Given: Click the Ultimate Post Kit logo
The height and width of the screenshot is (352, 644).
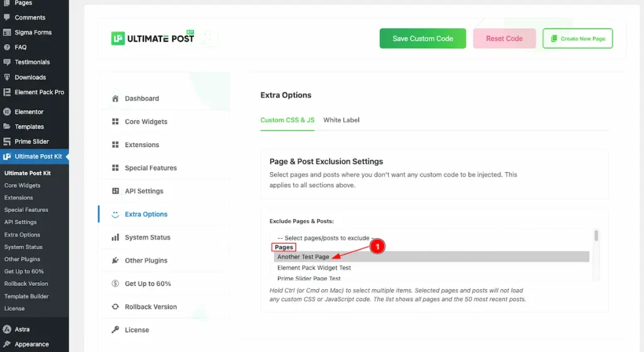Looking at the screenshot, I should coord(152,38).
